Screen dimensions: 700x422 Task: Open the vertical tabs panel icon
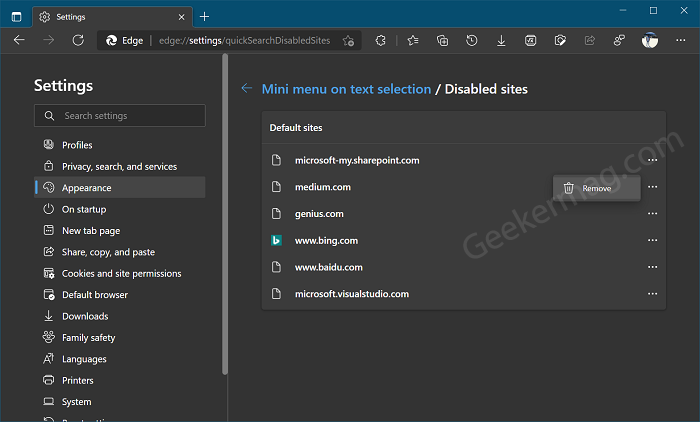[x=17, y=17]
